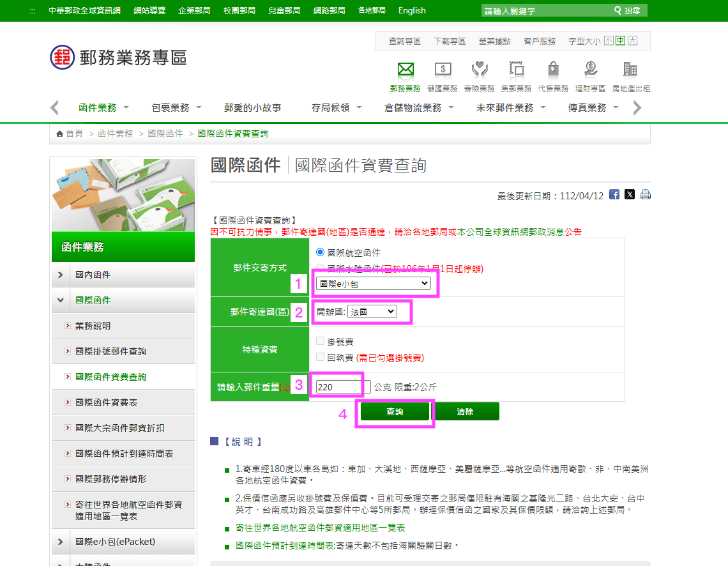Open the 法國 country dropdown
The image size is (728, 566).
[372, 312]
